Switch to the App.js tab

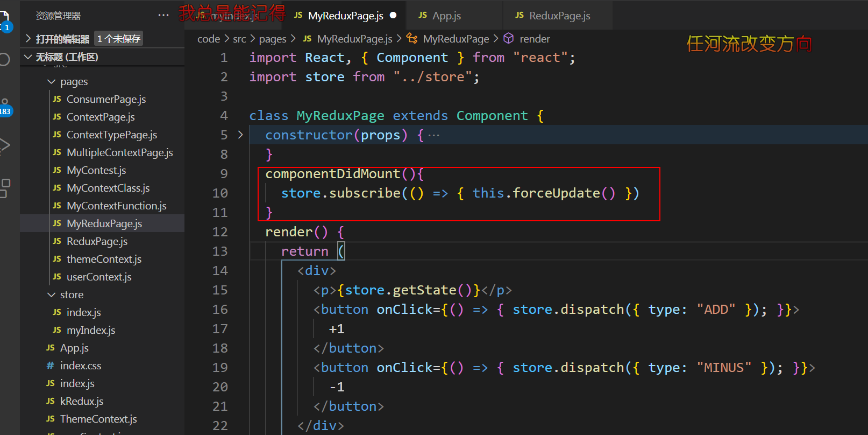(x=446, y=16)
